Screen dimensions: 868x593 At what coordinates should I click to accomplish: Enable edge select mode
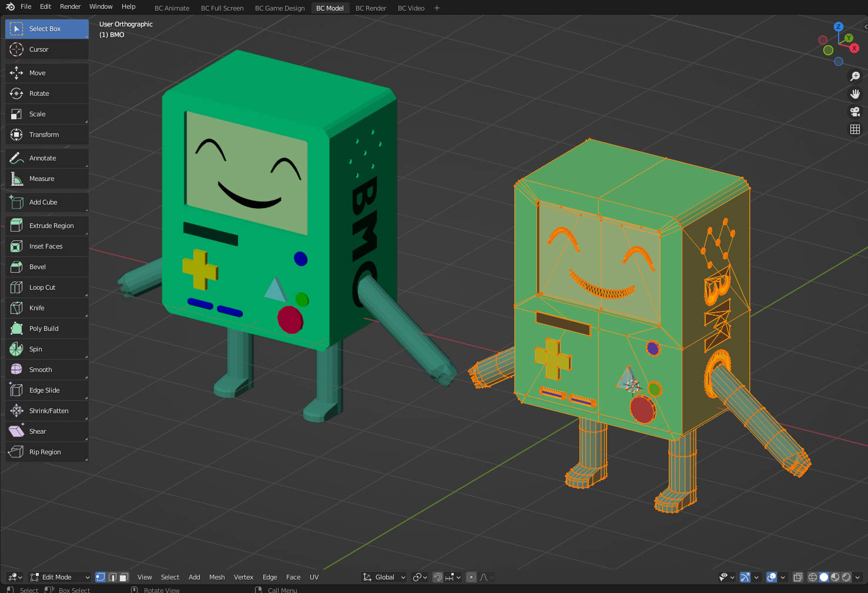112,577
